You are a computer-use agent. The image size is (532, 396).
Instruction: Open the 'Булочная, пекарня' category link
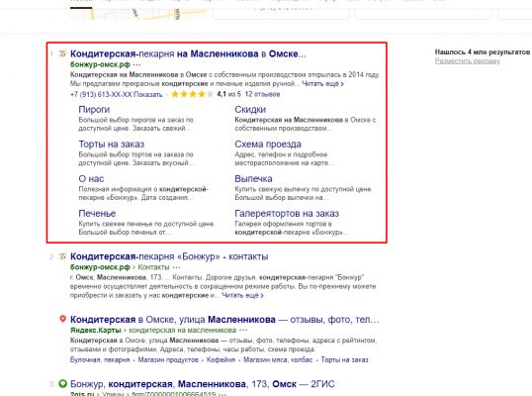coord(100,359)
